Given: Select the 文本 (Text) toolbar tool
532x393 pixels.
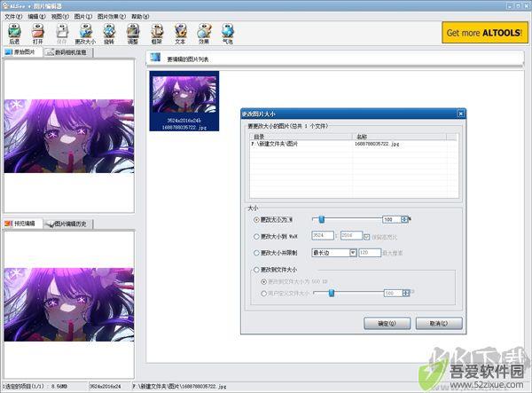Looking at the screenshot, I should pyautogui.click(x=180, y=34).
